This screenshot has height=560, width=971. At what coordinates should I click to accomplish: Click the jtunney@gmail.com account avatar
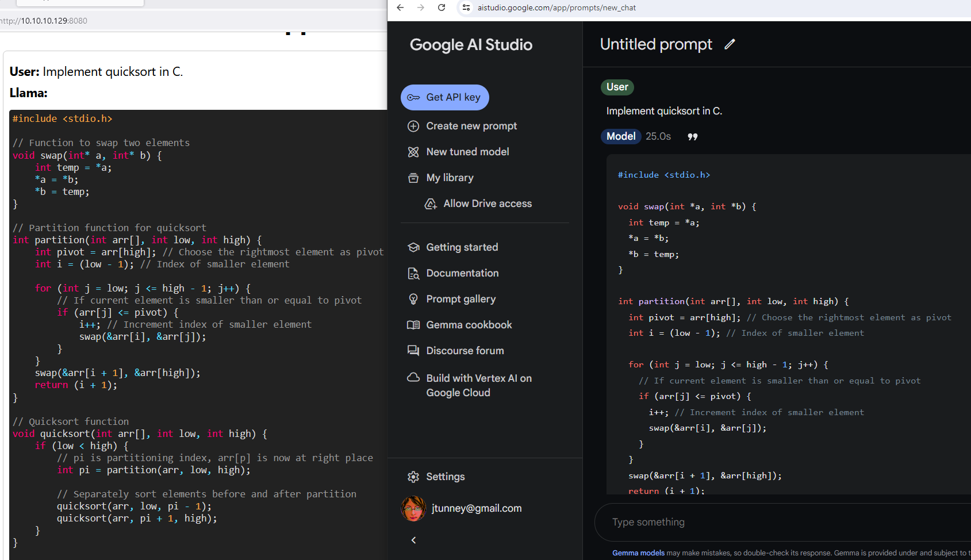pyautogui.click(x=413, y=508)
